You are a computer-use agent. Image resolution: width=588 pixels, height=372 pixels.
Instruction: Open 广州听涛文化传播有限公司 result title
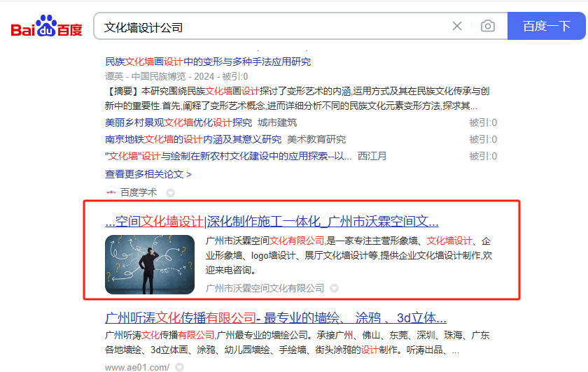click(x=276, y=317)
